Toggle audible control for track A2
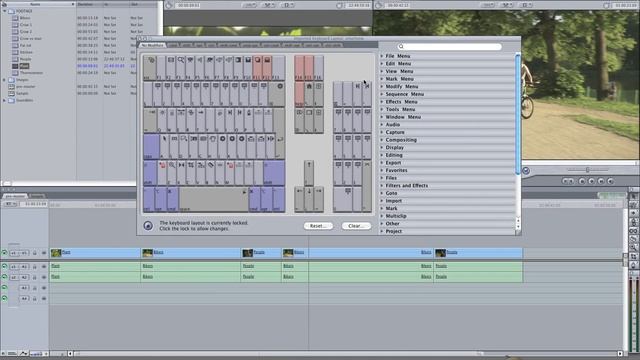 (4, 277)
